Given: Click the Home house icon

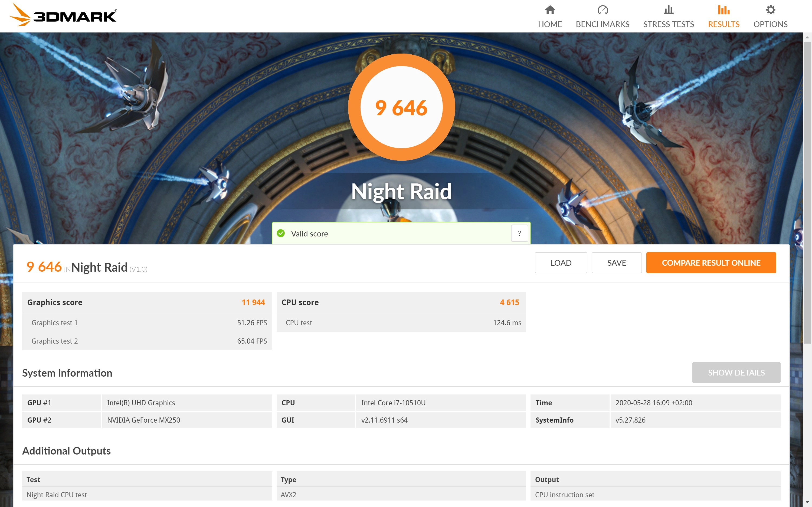Looking at the screenshot, I should pyautogui.click(x=550, y=10).
